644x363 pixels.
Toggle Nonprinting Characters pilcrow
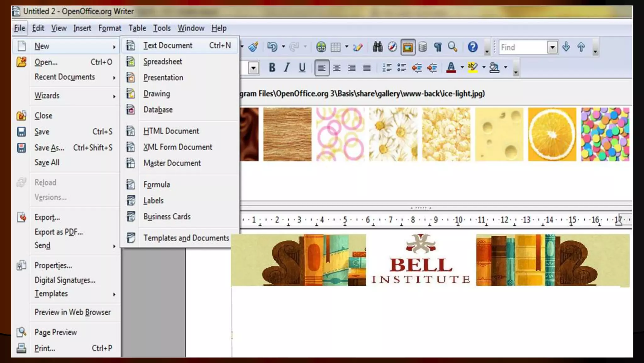[x=438, y=47]
